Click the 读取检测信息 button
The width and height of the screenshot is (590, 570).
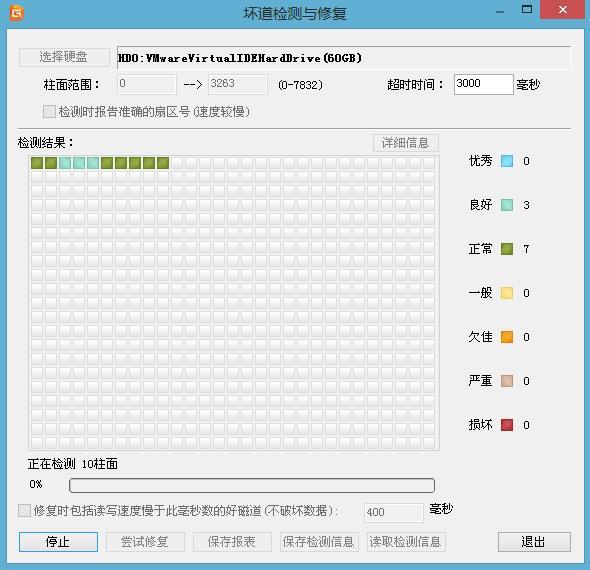(x=406, y=542)
